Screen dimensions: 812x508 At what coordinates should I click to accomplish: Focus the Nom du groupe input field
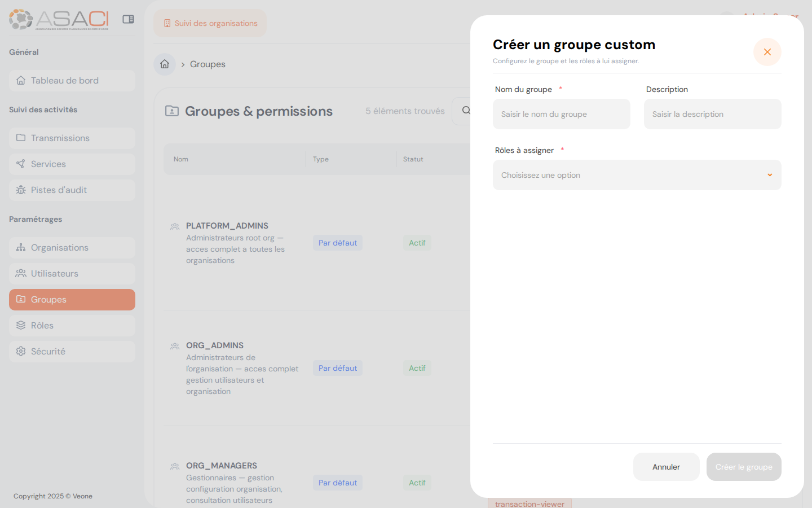(x=561, y=114)
